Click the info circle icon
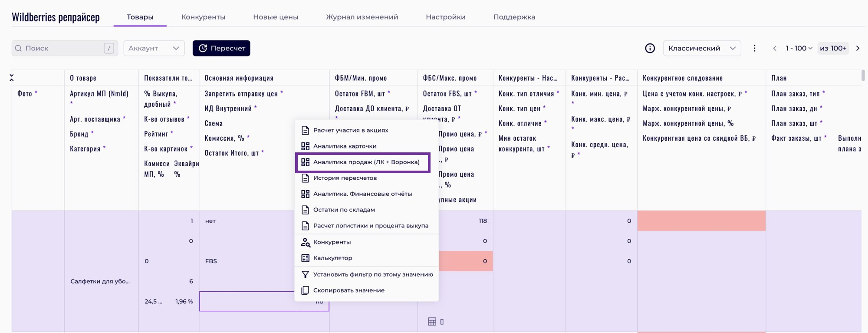This screenshot has height=333, width=868. click(x=650, y=48)
